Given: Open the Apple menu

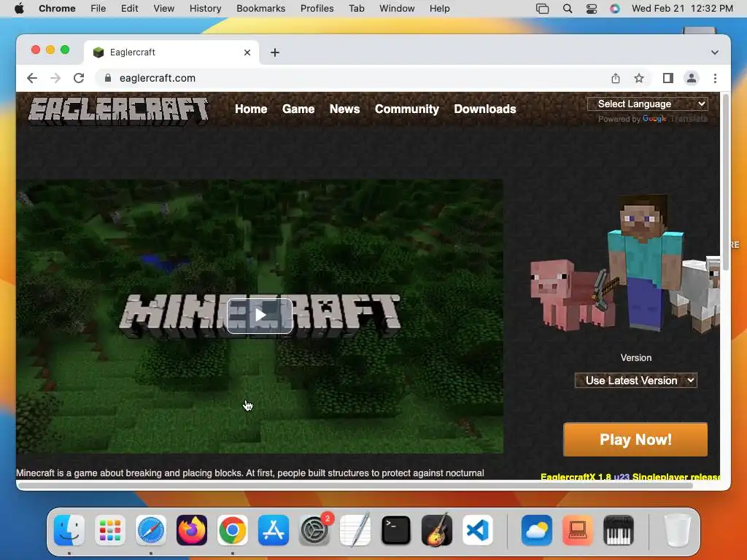Looking at the screenshot, I should [19, 9].
